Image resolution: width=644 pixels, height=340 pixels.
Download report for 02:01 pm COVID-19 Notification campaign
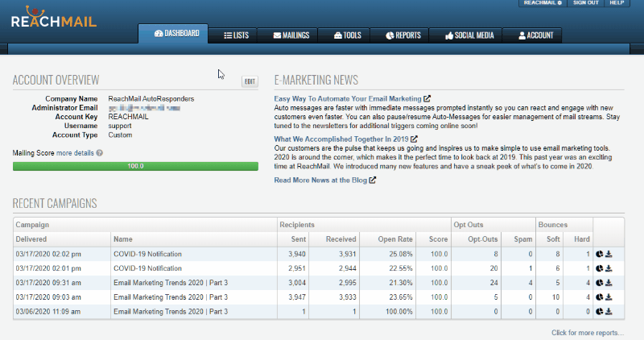[609, 268]
